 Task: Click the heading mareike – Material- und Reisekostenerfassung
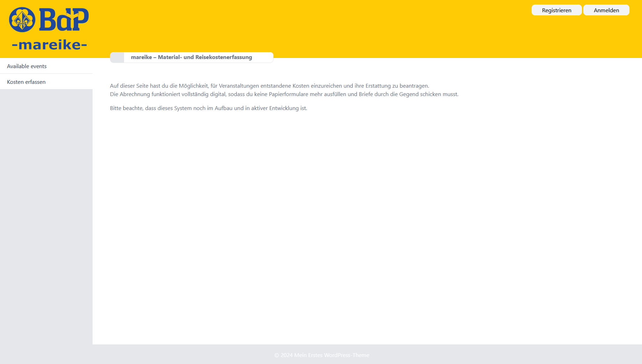(x=191, y=57)
